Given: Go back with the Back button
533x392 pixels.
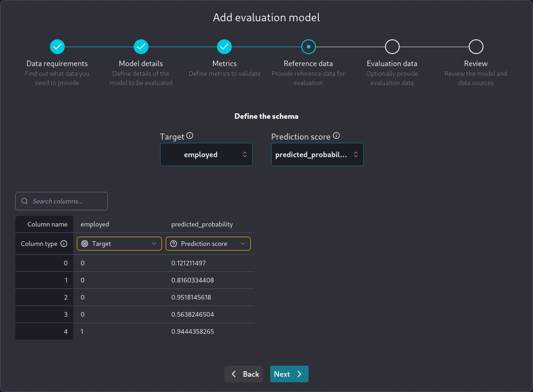Looking at the screenshot, I should click(244, 374).
